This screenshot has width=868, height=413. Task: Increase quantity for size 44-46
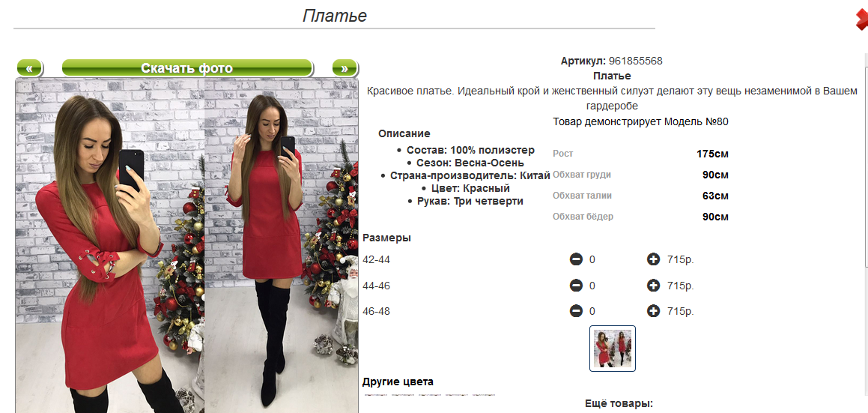pyautogui.click(x=654, y=286)
